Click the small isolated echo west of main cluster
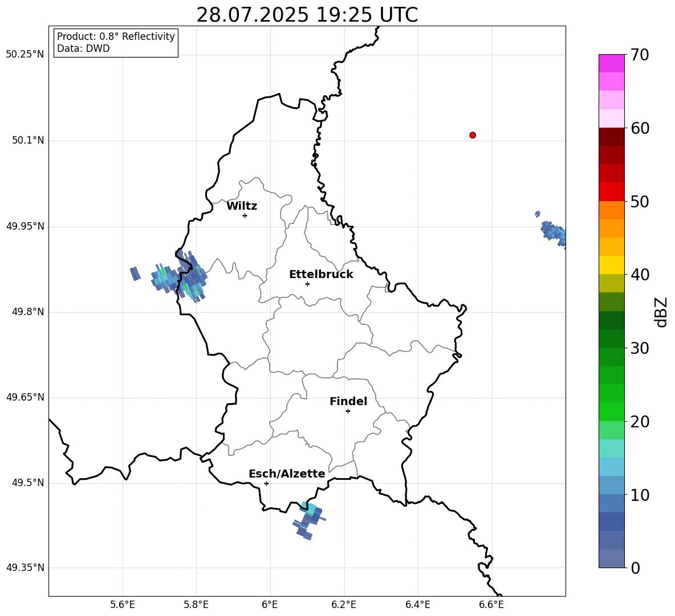 [135, 274]
